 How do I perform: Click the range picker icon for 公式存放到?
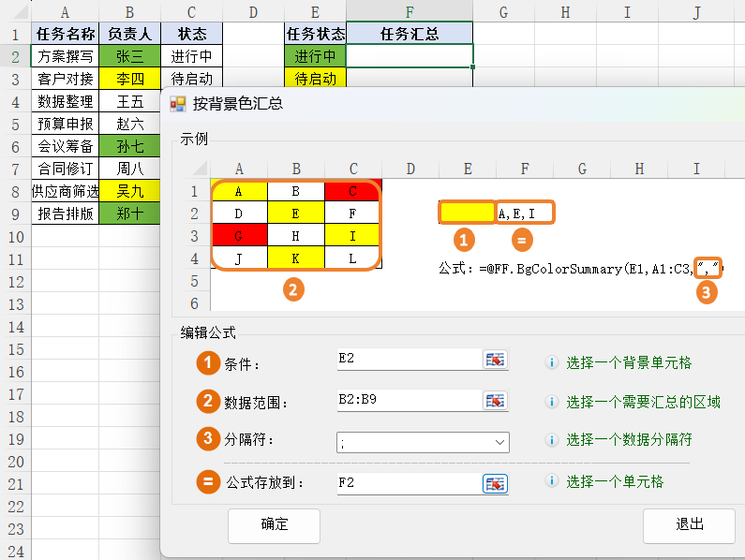495,483
